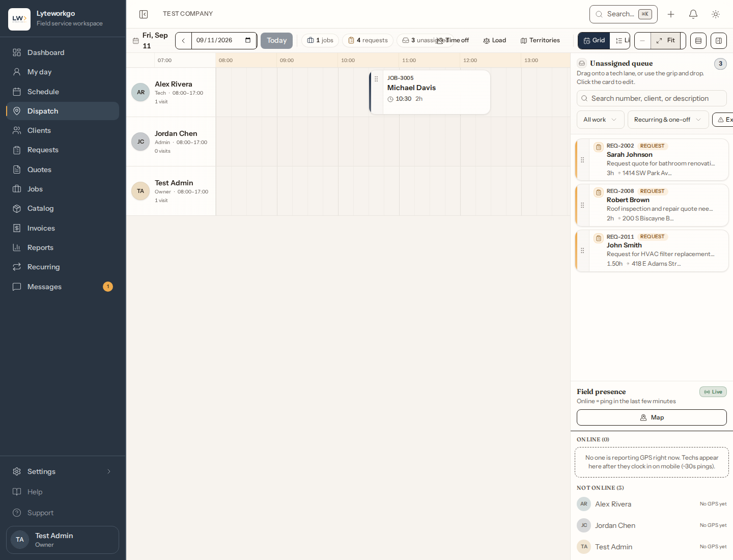Click the 4 requests chip
This screenshot has width=733, height=560.
368,41
